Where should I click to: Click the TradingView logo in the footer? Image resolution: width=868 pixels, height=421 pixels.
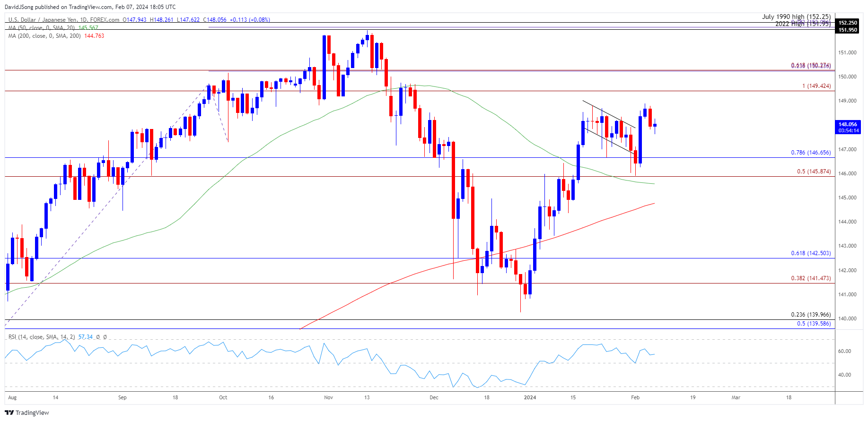point(26,412)
